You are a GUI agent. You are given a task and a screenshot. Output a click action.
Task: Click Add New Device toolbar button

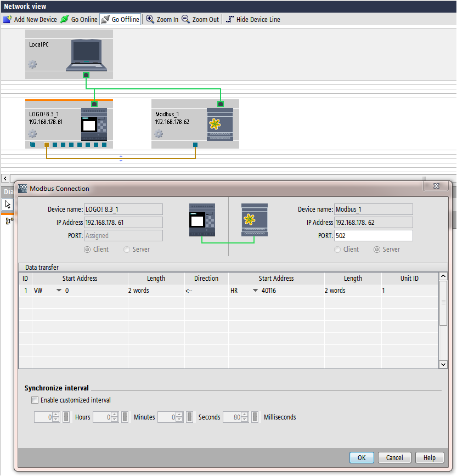tap(30, 19)
